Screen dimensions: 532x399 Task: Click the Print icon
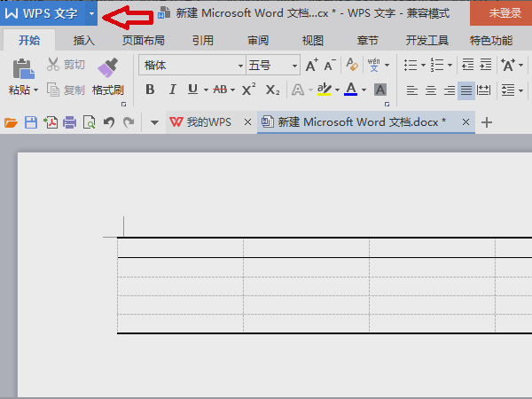[x=69, y=122]
